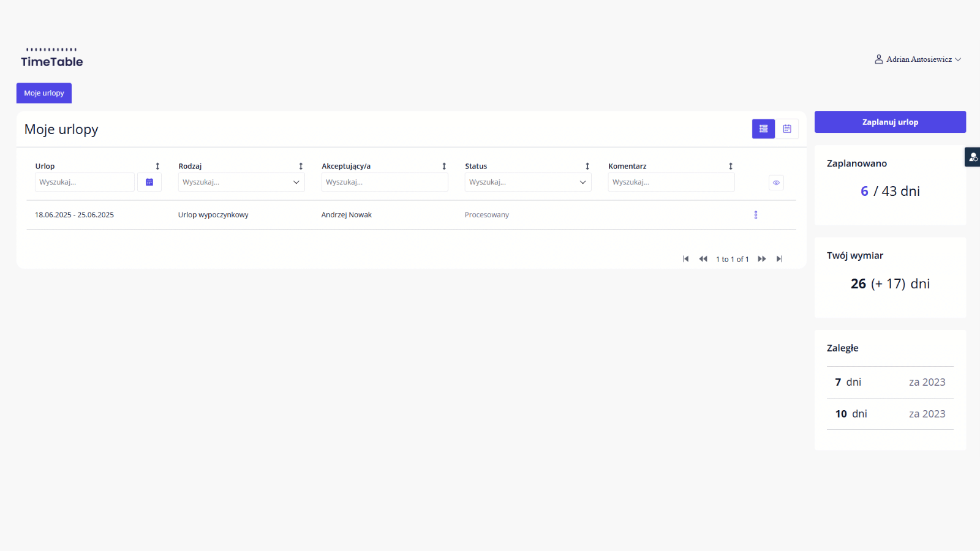The width and height of the screenshot is (980, 551).
Task: Click the Rodzaj column header label
Action: click(190, 166)
